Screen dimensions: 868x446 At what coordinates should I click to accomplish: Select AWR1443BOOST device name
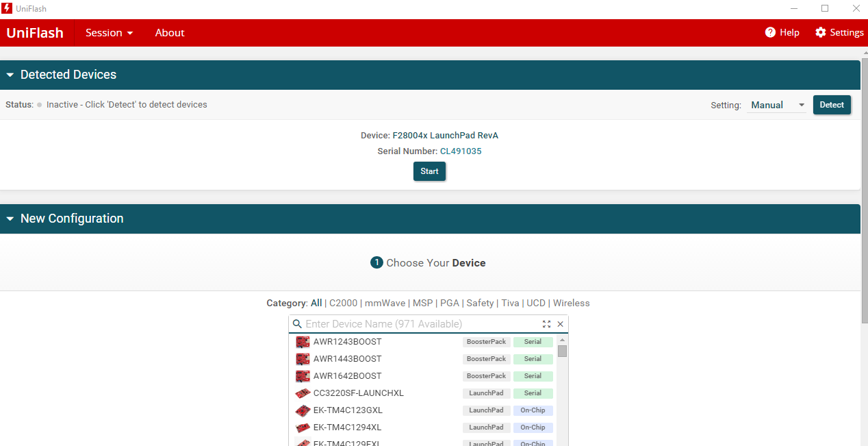(348, 359)
